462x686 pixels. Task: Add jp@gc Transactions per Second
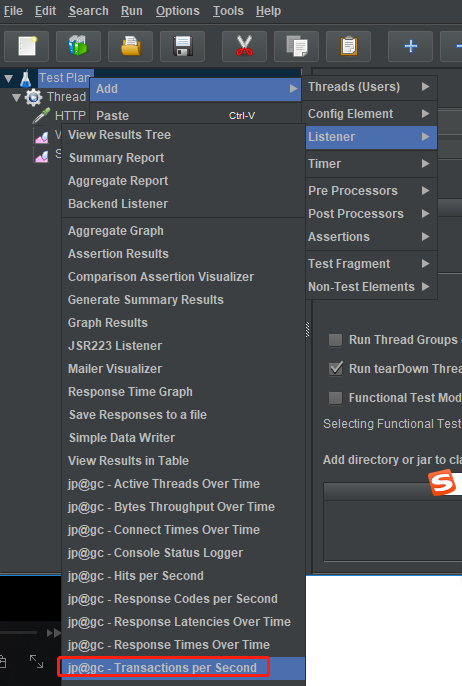point(183,668)
